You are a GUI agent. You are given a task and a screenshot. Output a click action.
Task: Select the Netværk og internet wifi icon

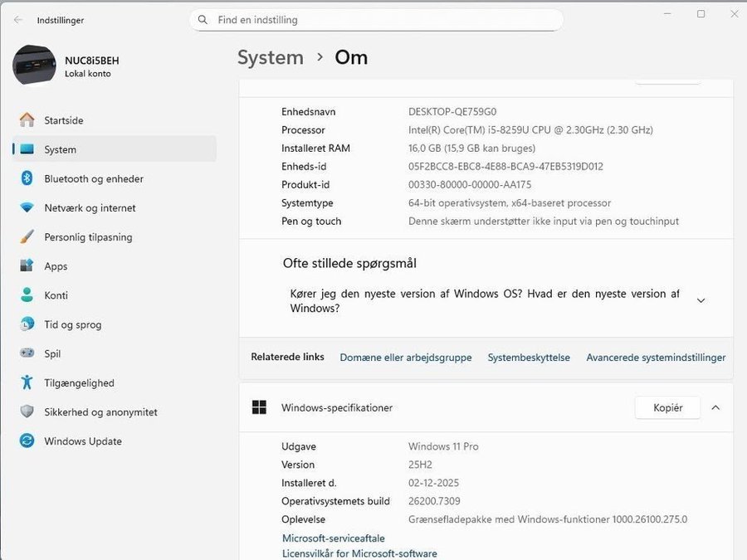(x=27, y=208)
